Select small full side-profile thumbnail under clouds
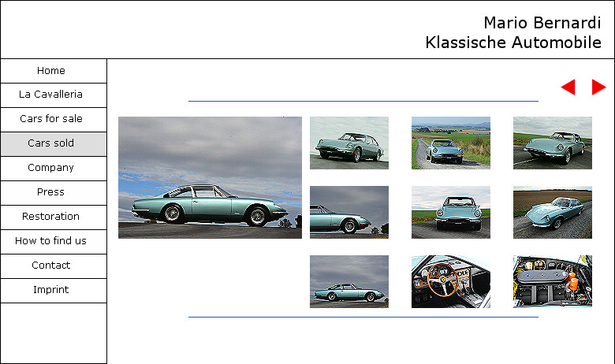Image resolution: width=615 pixels, height=364 pixels. [349, 281]
